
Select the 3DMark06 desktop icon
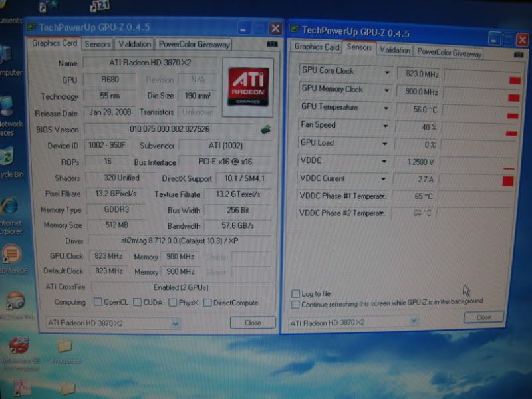click(x=12, y=259)
